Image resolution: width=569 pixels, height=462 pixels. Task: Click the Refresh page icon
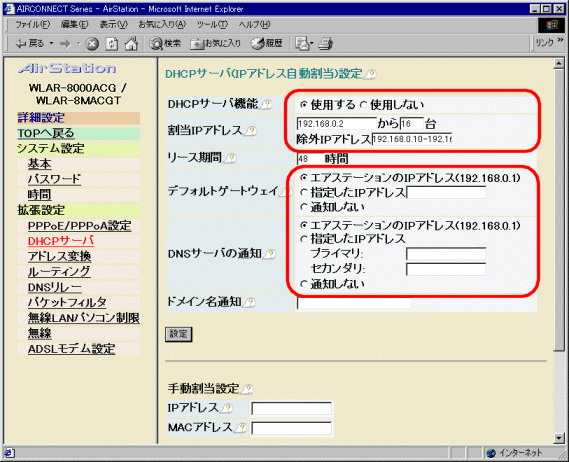coord(112,44)
